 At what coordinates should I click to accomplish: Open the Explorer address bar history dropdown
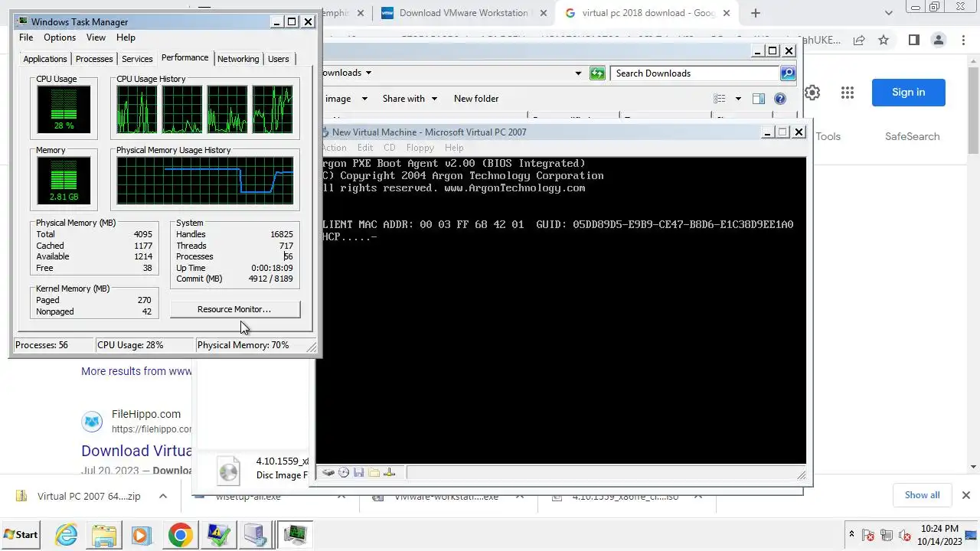[579, 73]
